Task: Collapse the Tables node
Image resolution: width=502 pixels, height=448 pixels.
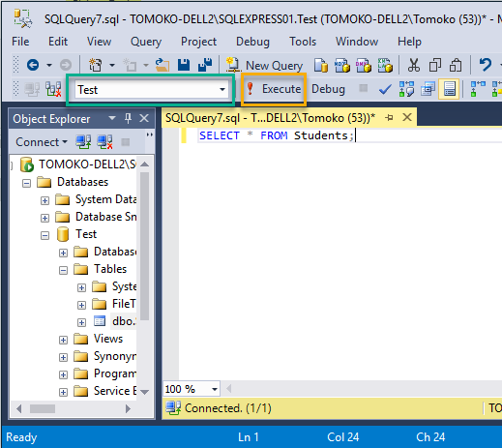Action: pos(63,271)
